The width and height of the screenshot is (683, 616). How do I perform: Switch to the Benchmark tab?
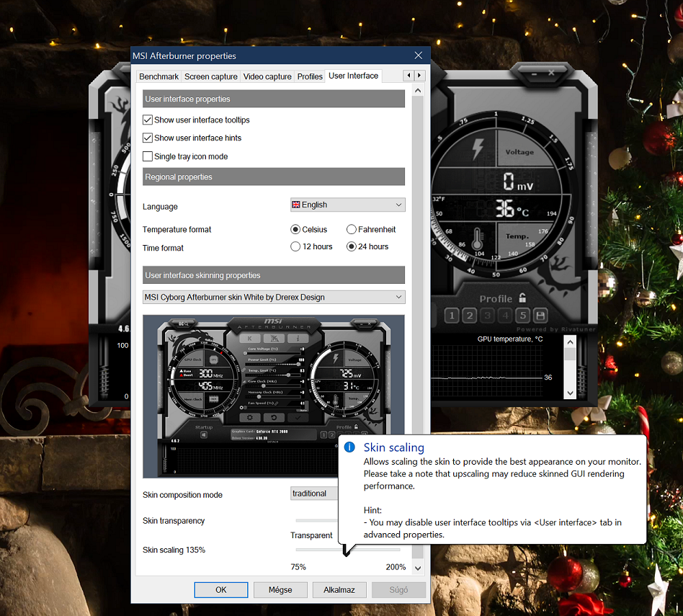click(x=159, y=76)
